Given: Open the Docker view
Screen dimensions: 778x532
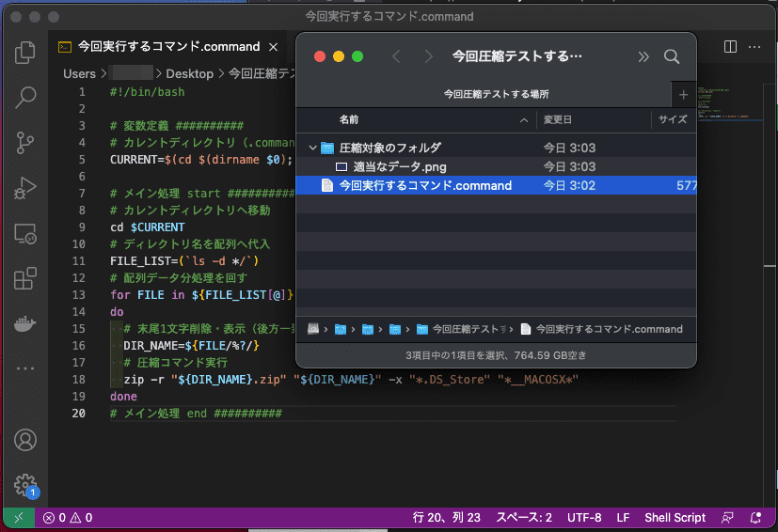Looking at the screenshot, I should pyautogui.click(x=24, y=323).
